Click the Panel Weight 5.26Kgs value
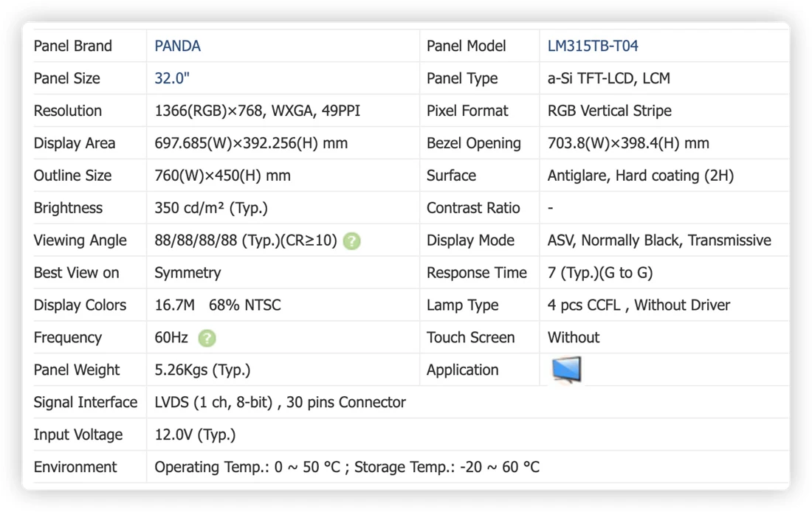The image size is (812, 512). (202, 370)
